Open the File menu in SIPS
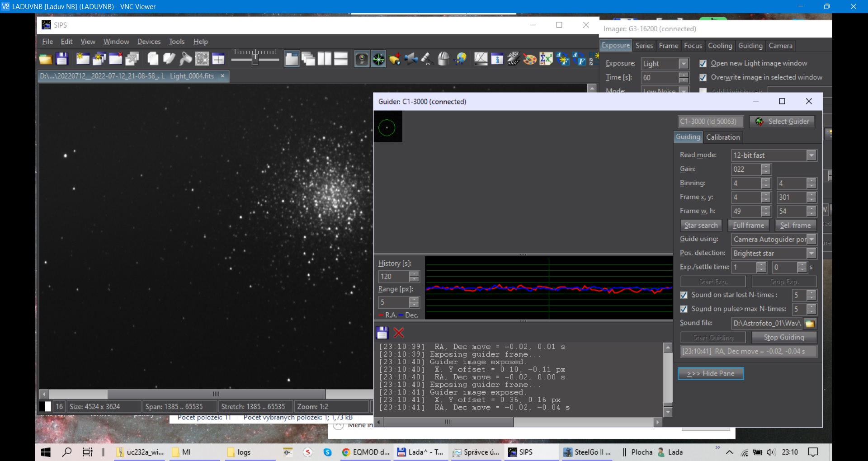 47,42
